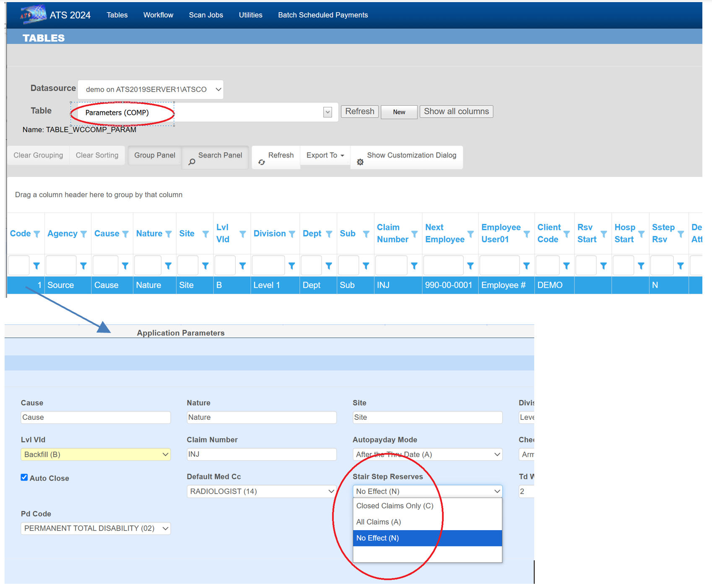Click the filter icon beside Agency header

(x=83, y=234)
